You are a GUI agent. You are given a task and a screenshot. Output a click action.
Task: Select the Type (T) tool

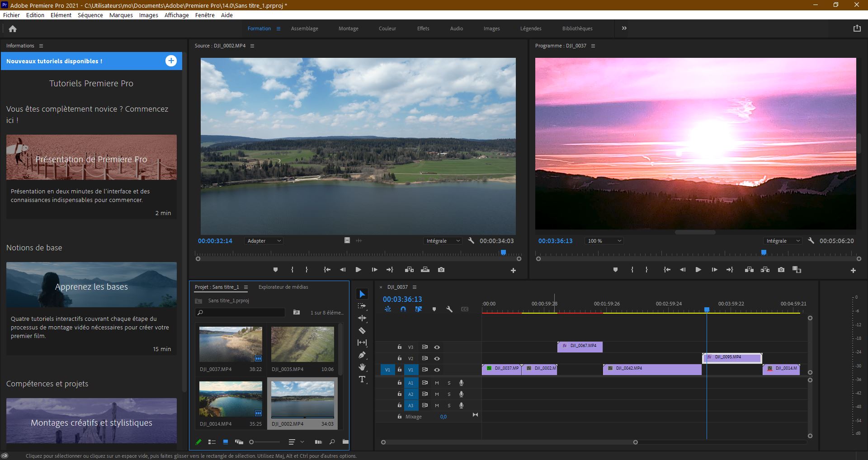pyautogui.click(x=362, y=380)
